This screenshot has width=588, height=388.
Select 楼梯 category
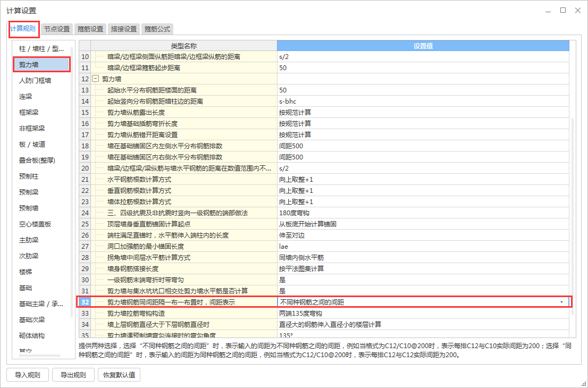click(x=41, y=272)
